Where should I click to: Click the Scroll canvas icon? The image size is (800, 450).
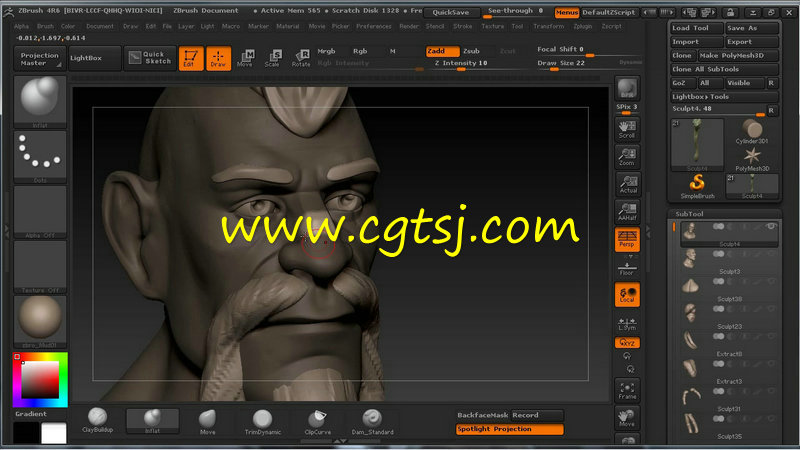(627, 129)
